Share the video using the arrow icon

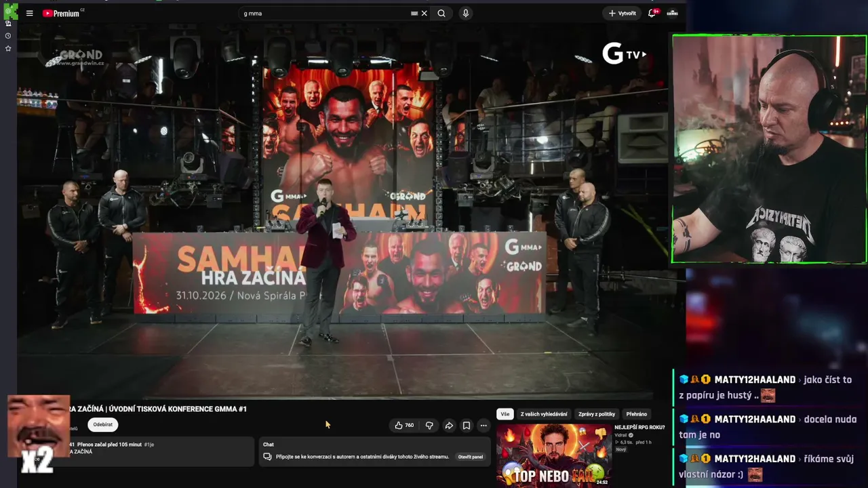point(449,425)
